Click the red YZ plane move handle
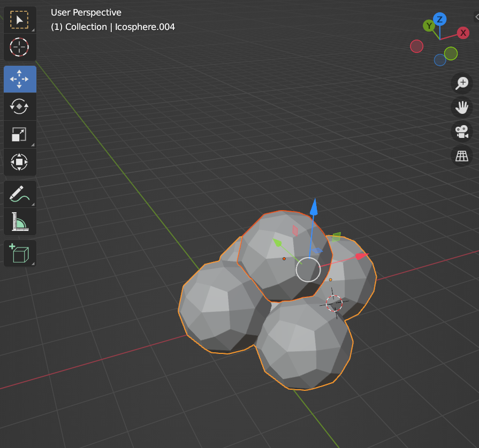479x448 pixels. (x=295, y=231)
